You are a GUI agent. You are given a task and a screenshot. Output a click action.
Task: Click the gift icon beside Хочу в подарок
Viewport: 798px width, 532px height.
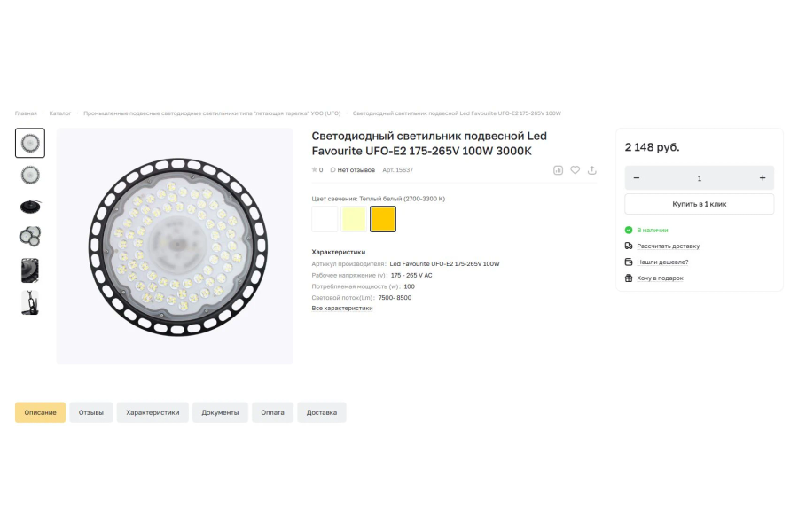coord(629,278)
